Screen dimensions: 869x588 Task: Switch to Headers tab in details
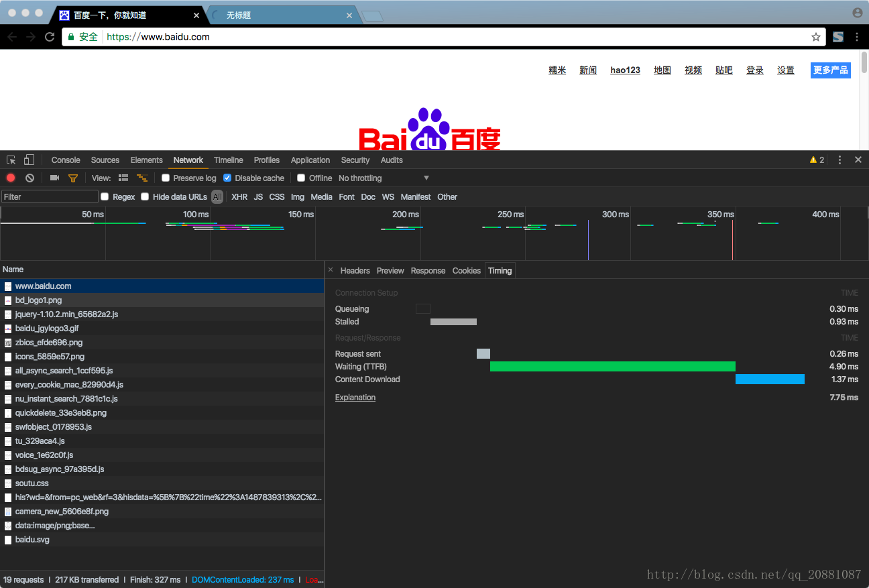click(x=355, y=270)
